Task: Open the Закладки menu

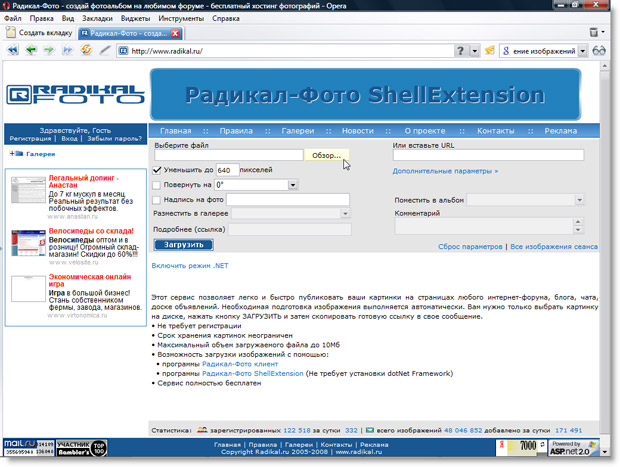Action: [97, 19]
